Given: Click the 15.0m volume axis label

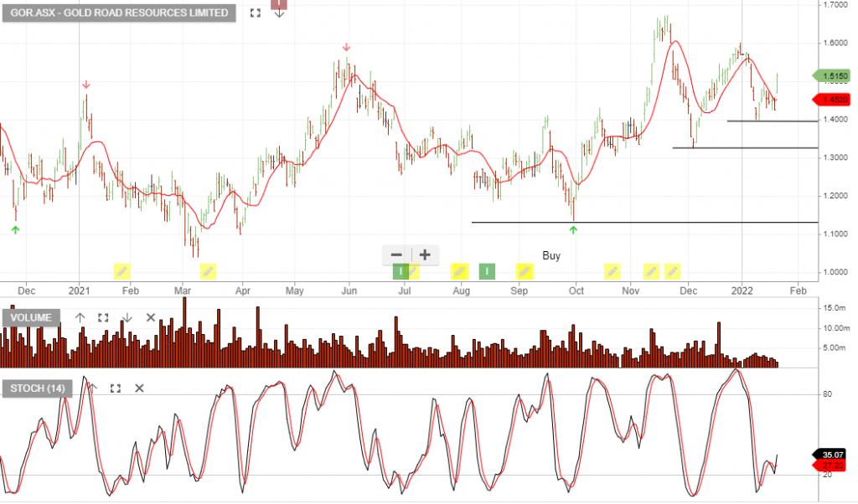Looking at the screenshot, I should 835,308.
